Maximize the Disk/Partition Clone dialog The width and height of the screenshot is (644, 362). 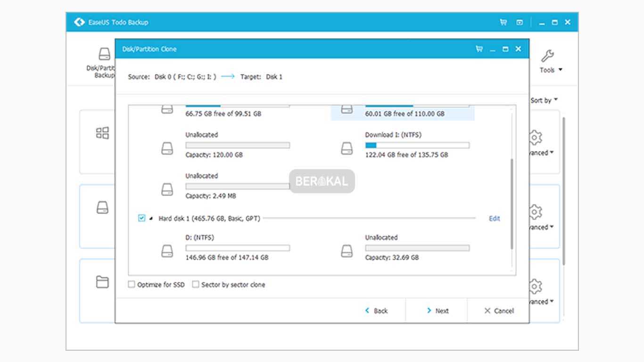click(x=505, y=49)
